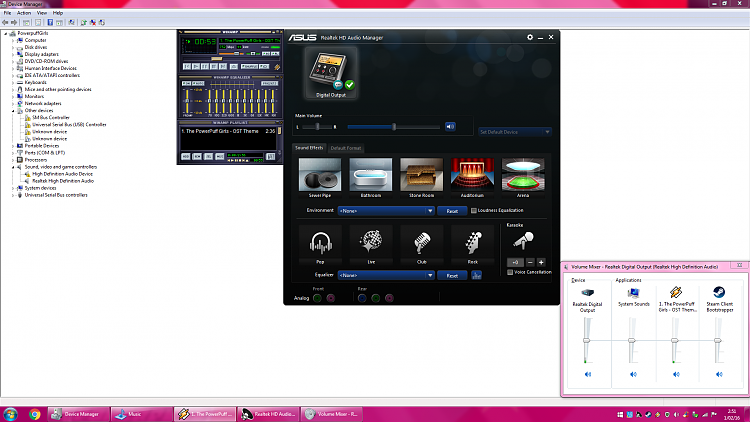This screenshot has height=422, width=750.
Task: Click Winamp seek bar position handle
Action: click(217, 58)
